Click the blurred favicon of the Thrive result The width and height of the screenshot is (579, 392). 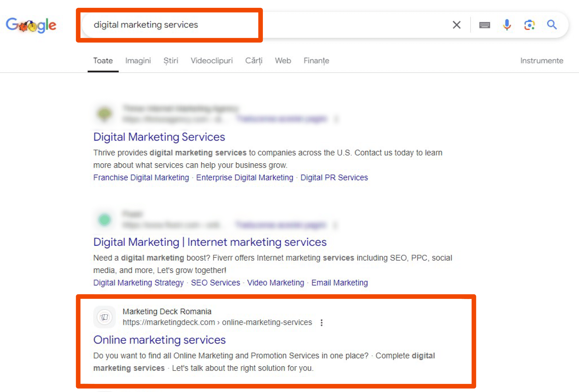[105, 113]
